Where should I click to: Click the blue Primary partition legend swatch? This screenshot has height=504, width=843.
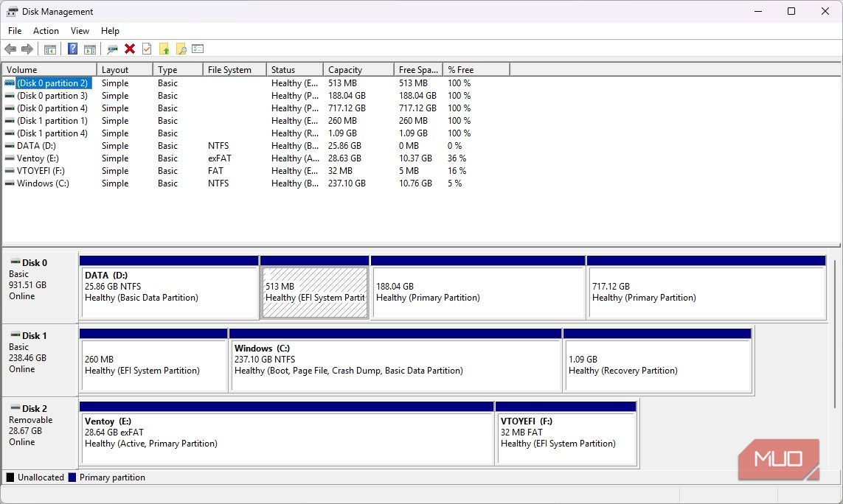[x=72, y=477]
